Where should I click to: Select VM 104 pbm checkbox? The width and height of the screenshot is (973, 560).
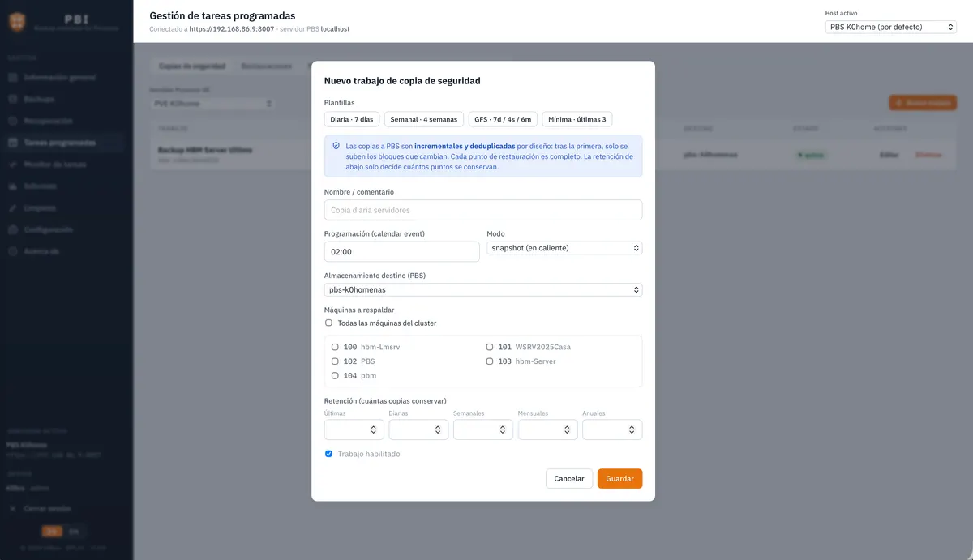tap(335, 376)
